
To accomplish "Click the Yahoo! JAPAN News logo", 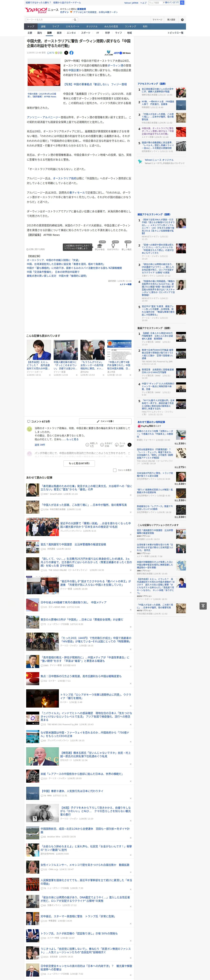I will pyautogui.click(x=42, y=10).
